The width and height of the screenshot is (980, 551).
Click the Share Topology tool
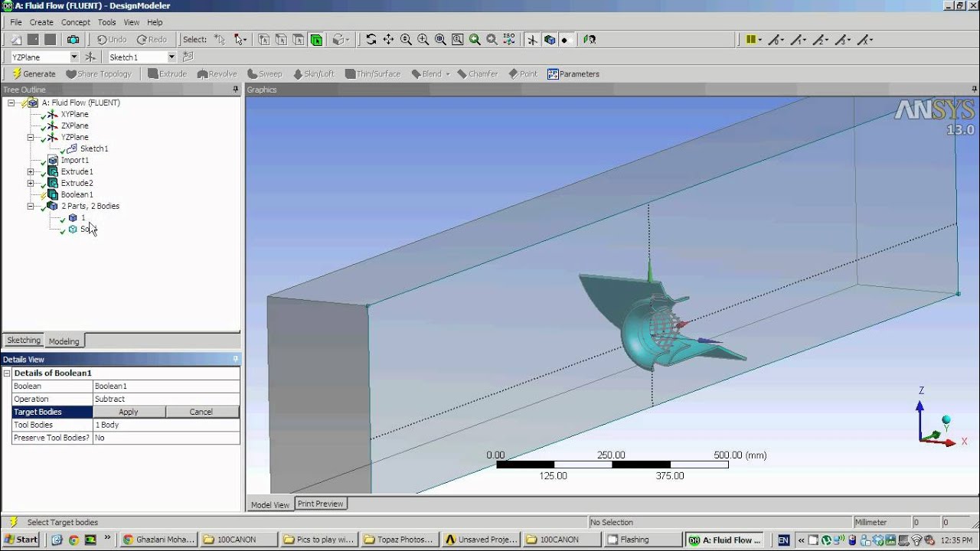99,74
